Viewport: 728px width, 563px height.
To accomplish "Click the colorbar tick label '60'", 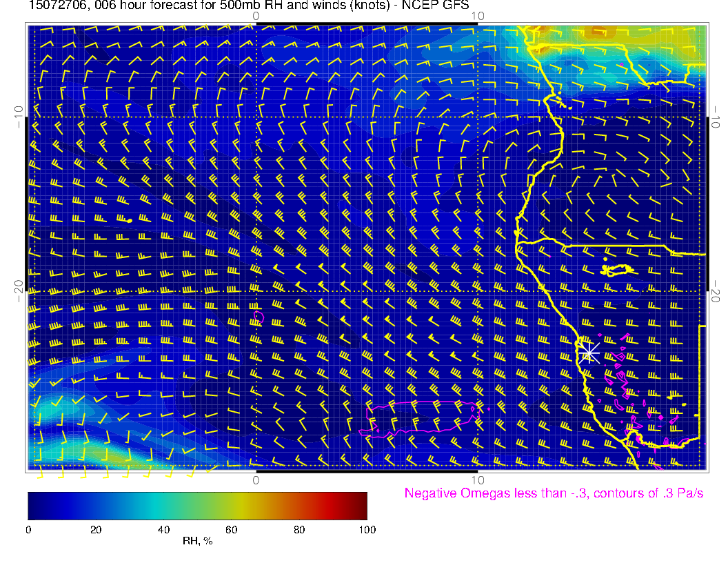I will (x=231, y=530).
